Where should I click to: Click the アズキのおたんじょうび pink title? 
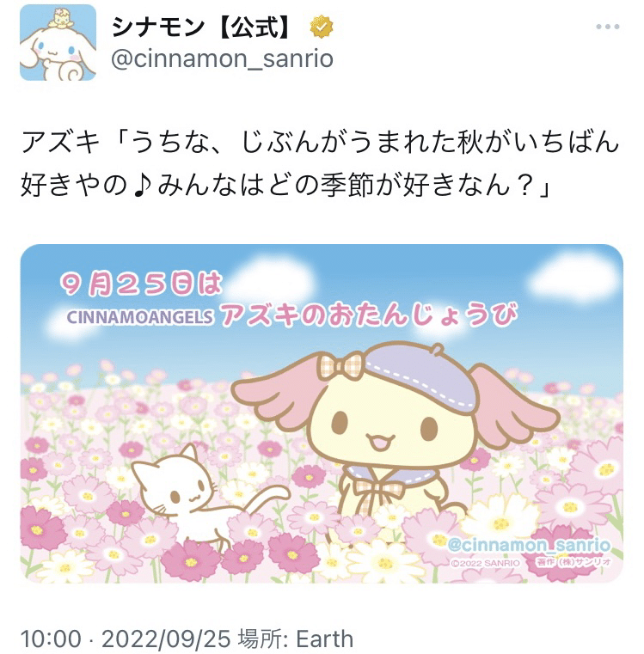(369, 315)
